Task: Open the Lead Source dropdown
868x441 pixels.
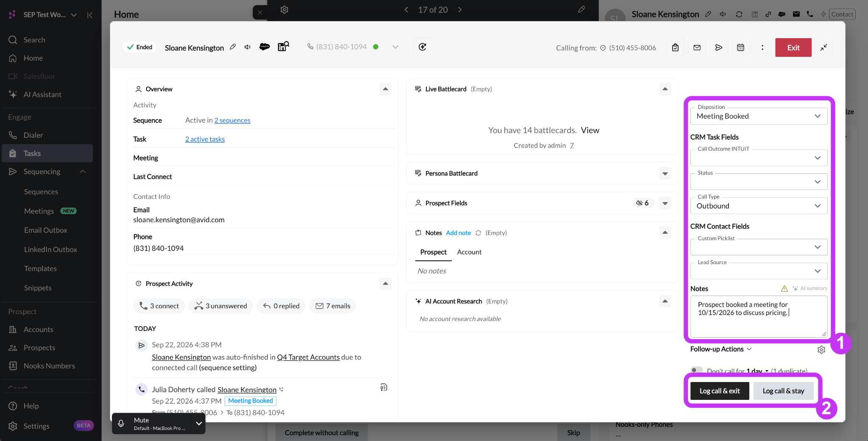Action: tap(759, 271)
